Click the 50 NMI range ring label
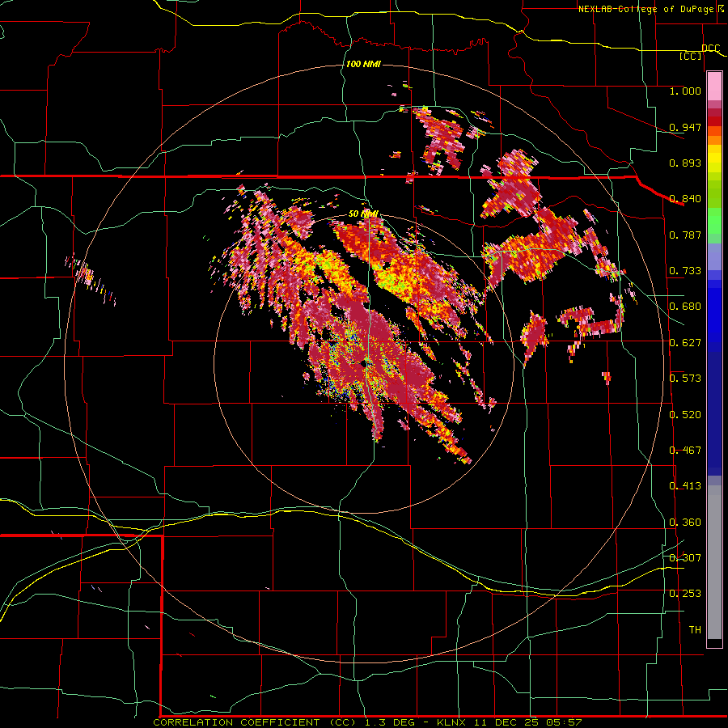Image resolution: width=728 pixels, height=728 pixels. (x=363, y=214)
